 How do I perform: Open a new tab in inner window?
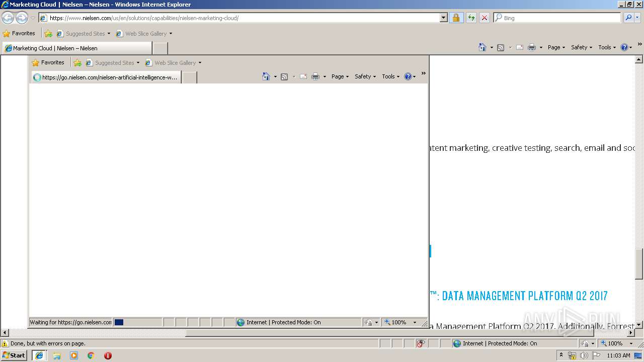coord(189,77)
